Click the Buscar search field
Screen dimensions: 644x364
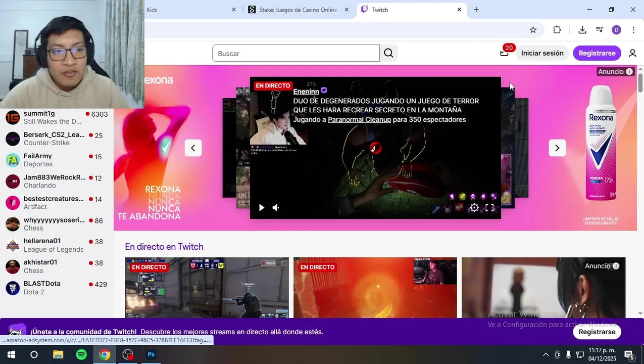click(x=295, y=53)
